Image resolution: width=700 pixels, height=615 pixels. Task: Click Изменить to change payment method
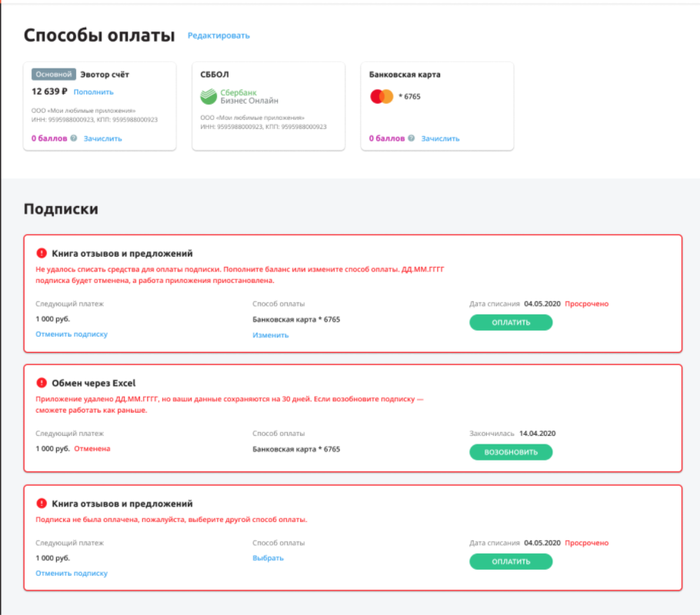(271, 335)
